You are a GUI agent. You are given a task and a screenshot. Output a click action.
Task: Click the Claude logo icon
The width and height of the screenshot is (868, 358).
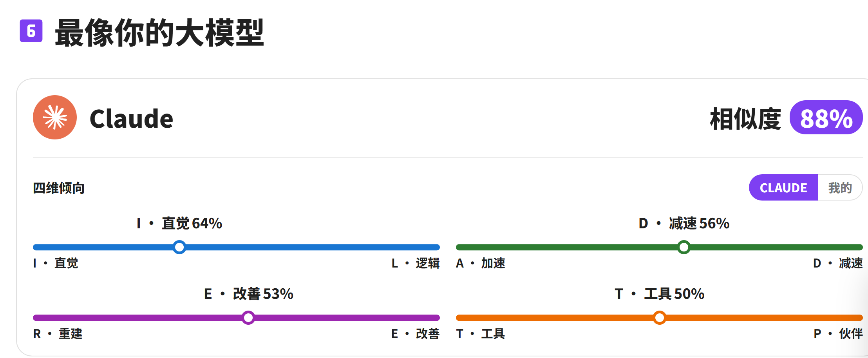tap(55, 118)
